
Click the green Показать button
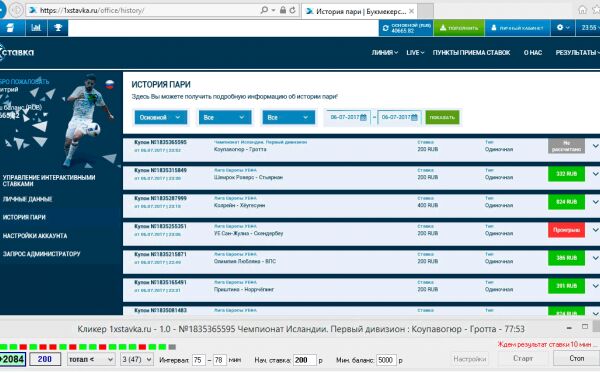(442, 117)
